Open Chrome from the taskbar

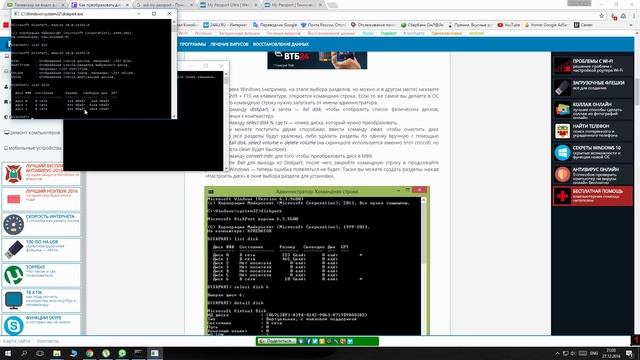click(x=89, y=353)
